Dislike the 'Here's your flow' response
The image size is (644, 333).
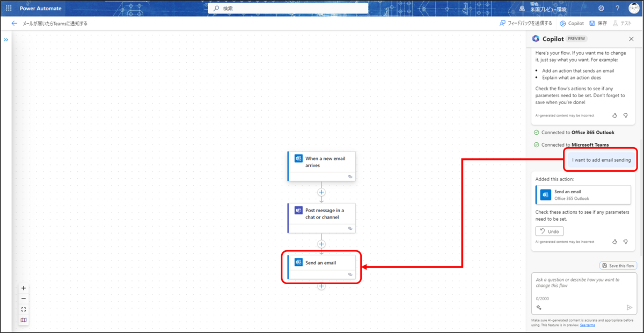626,115
